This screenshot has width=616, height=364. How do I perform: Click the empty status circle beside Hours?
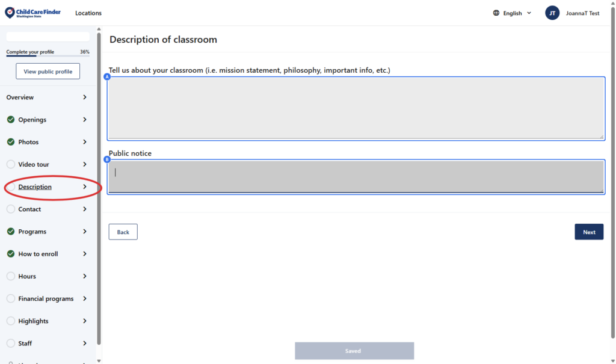point(11,276)
